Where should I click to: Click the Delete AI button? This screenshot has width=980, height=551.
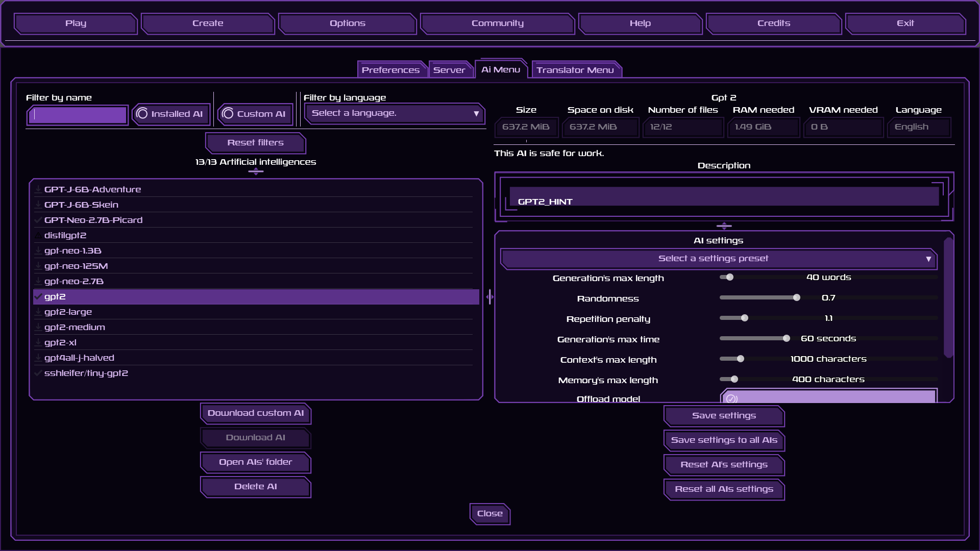point(256,487)
